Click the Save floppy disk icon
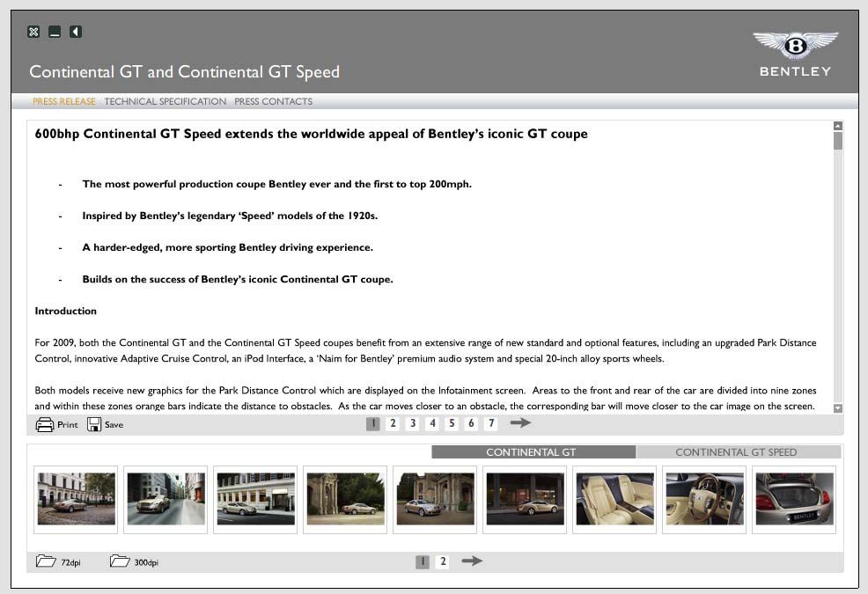This screenshot has width=868, height=594. [93, 425]
